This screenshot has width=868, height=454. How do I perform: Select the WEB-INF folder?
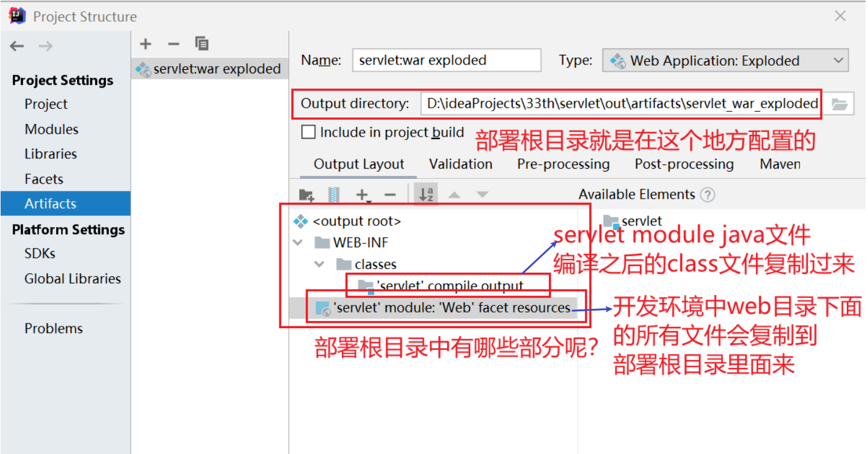(352, 243)
